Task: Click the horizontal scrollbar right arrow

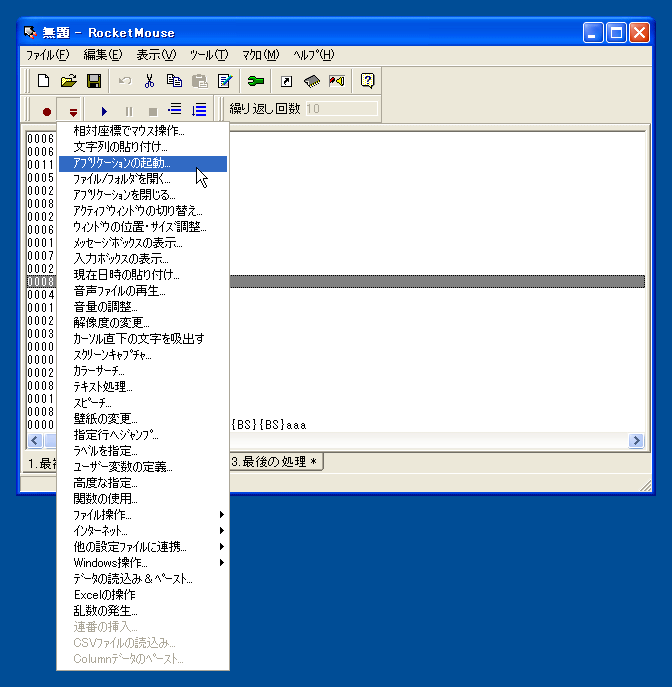Action: click(636, 440)
